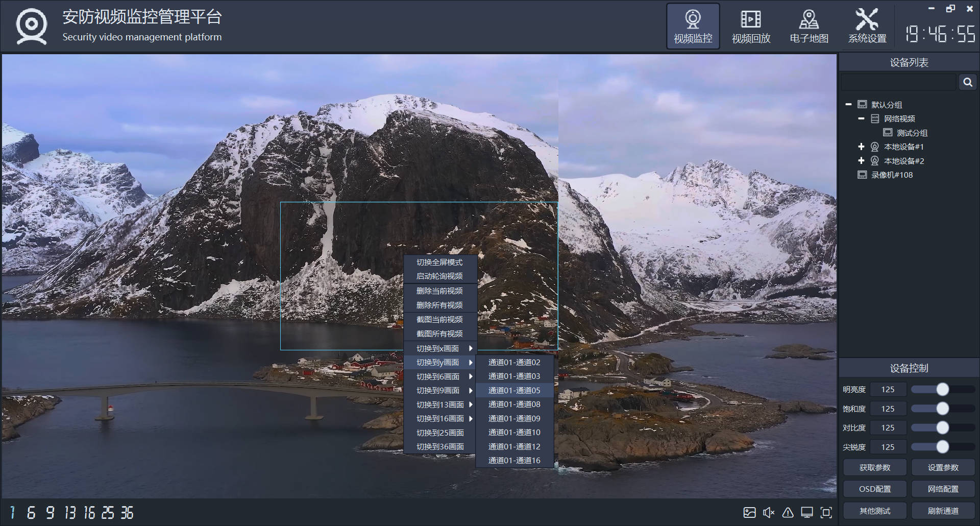980x526 pixels.
Task: Mute sound with the speaker icon
Action: pyautogui.click(x=769, y=512)
